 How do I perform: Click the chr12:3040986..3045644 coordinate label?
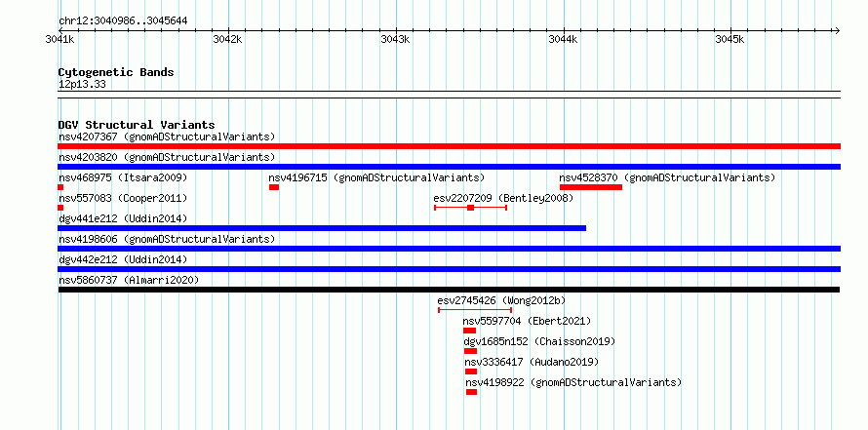tap(123, 21)
